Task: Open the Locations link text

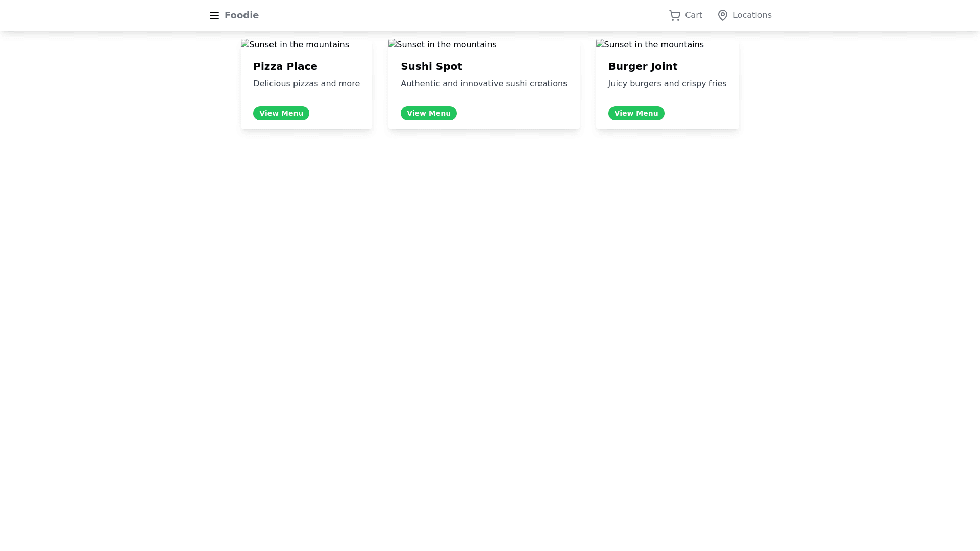Action: coord(752,15)
